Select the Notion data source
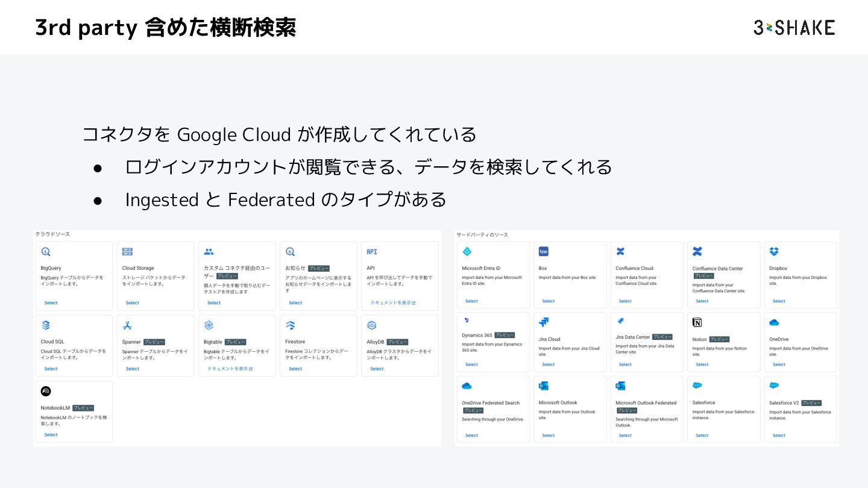The image size is (868, 488). pyautogui.click(x=702, y=364)
